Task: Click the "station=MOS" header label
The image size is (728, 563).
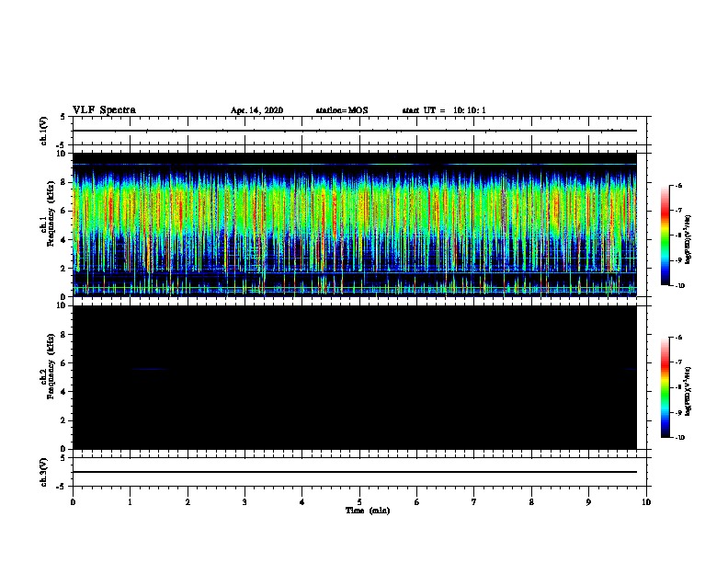Action: click(x=342, y=110)
